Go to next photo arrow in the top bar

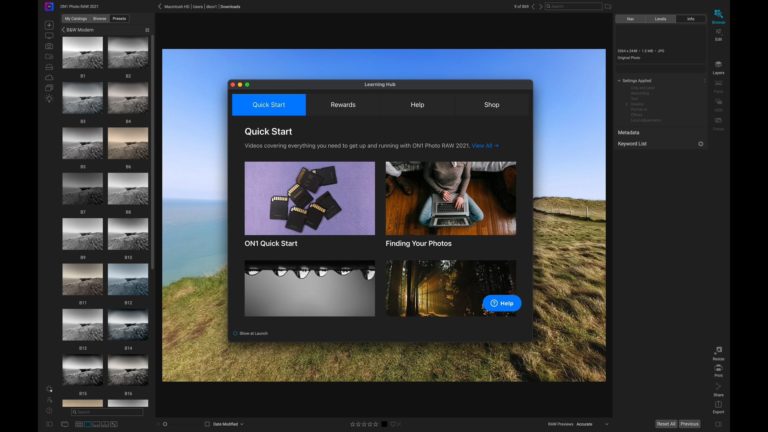[x=541, y=6]
